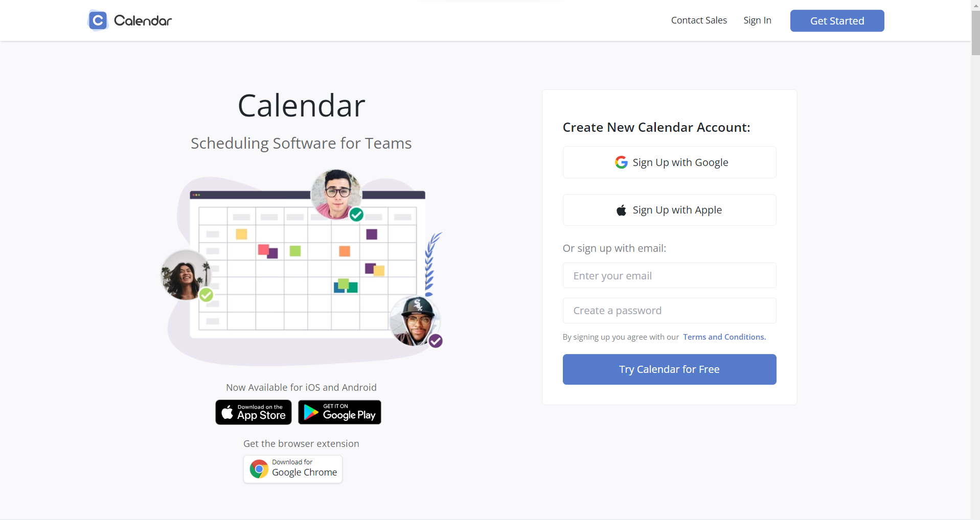
Task: Click Try Calendar for Free
Action: 669,369
